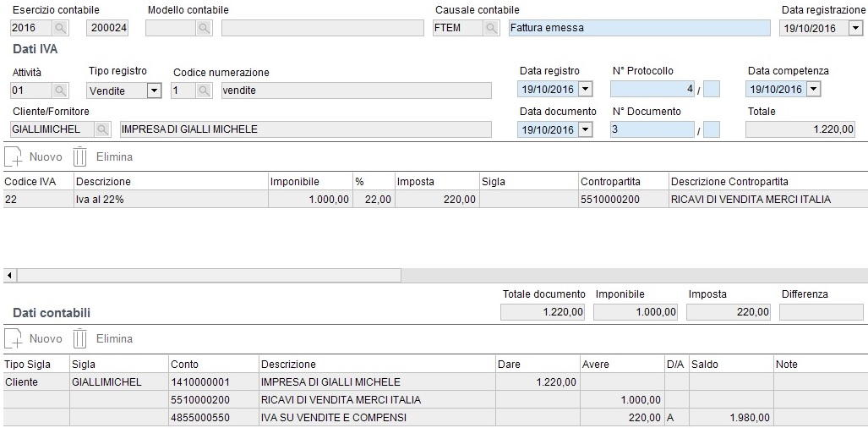Click the Esercizio contabile search magnifier icon
The image size is (868, 428).
point(60,28)
